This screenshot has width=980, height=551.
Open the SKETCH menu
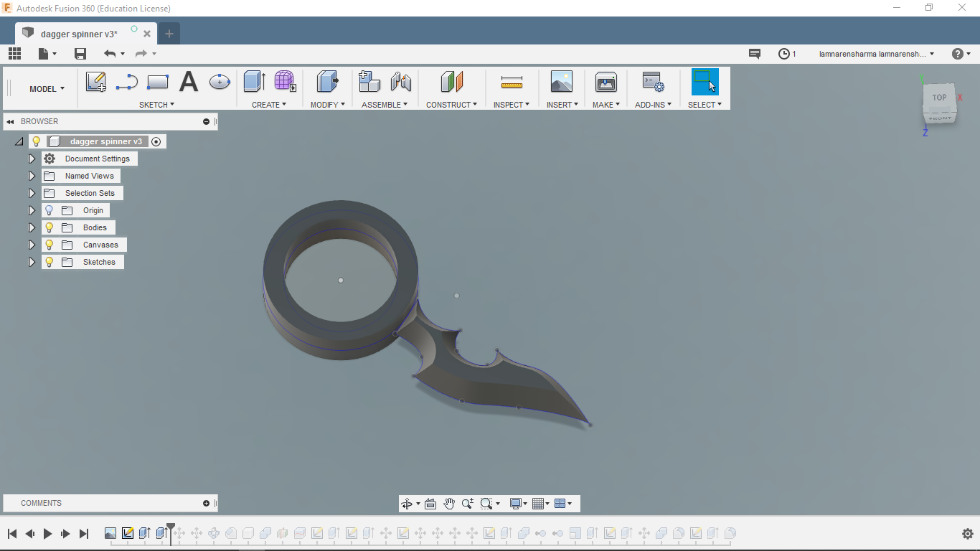tap(156, 105)
